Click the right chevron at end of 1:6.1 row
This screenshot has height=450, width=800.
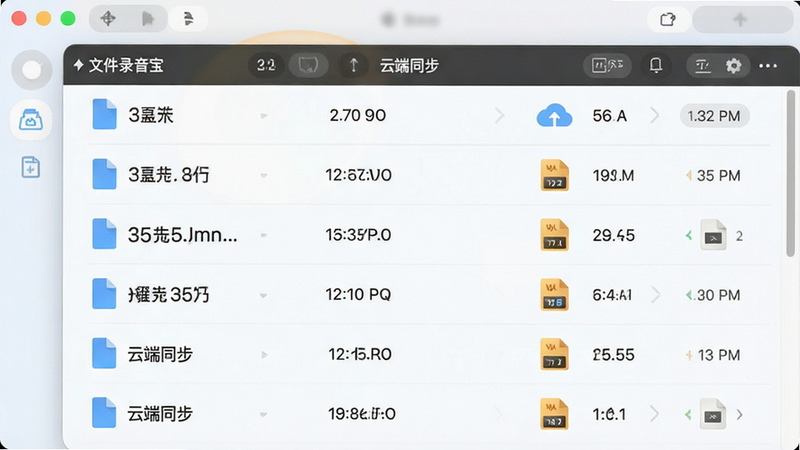[x=740, y=415]
